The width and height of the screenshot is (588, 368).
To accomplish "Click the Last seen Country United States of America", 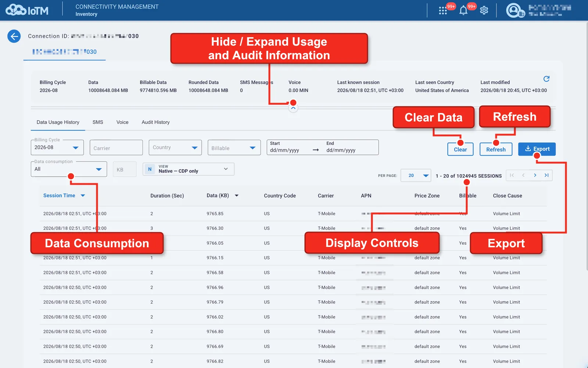I will click(442, 91).
